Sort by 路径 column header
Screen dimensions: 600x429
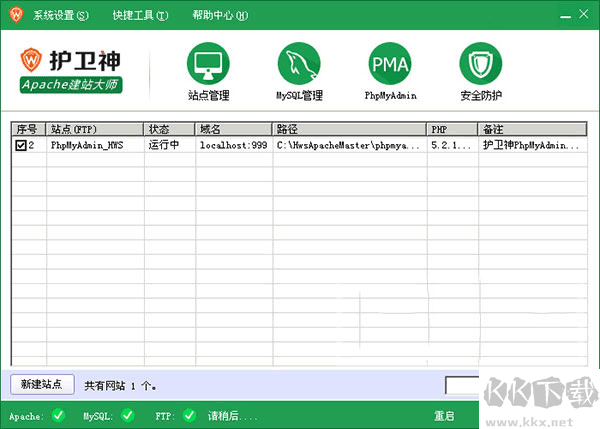point(349,129)
